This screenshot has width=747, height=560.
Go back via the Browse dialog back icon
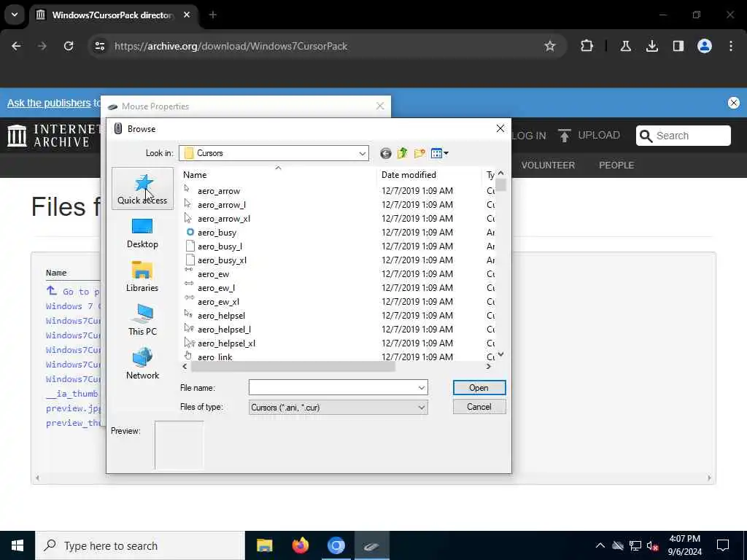[385, 153]
